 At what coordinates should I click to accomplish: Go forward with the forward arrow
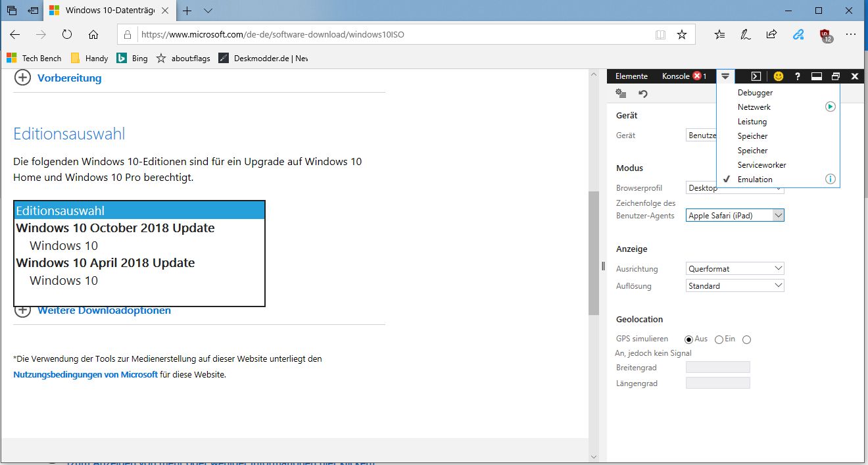[x=41, y=34]
